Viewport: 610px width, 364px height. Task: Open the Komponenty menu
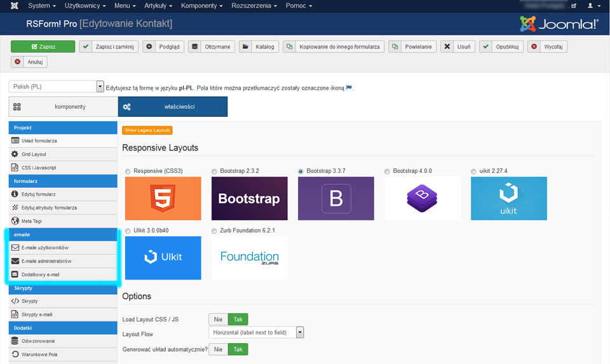201,6
